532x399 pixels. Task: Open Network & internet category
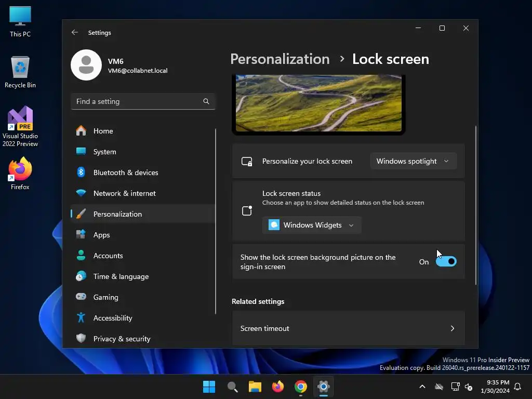[143, 193]
